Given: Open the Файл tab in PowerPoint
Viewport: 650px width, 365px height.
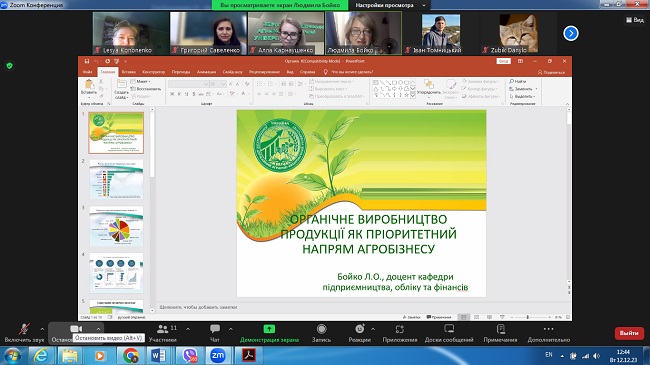Looking at the screenshot, I should (x=87, y=72).
